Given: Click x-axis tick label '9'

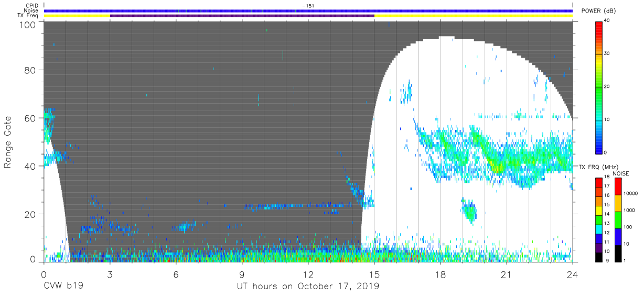Looking at the screenshot, I should 242,274.
